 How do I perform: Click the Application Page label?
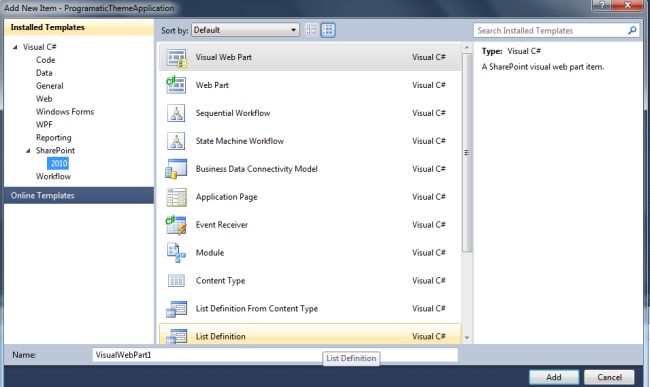226,197
